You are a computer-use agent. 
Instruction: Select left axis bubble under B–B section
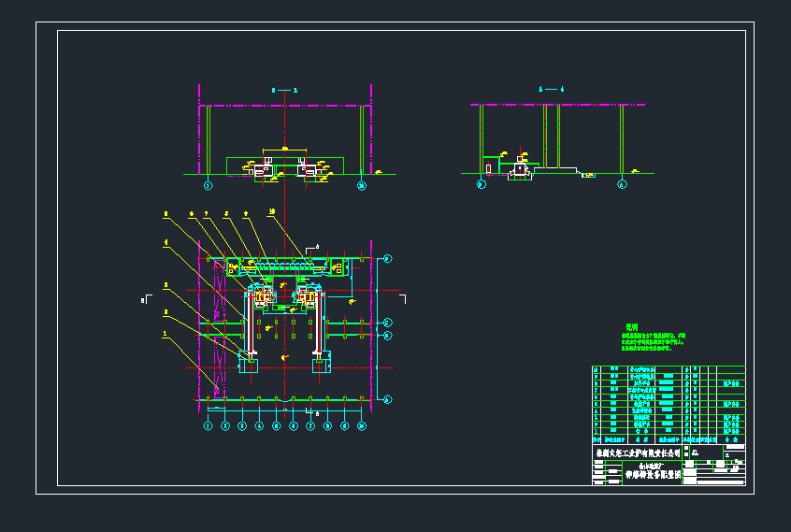click(208, 185)
